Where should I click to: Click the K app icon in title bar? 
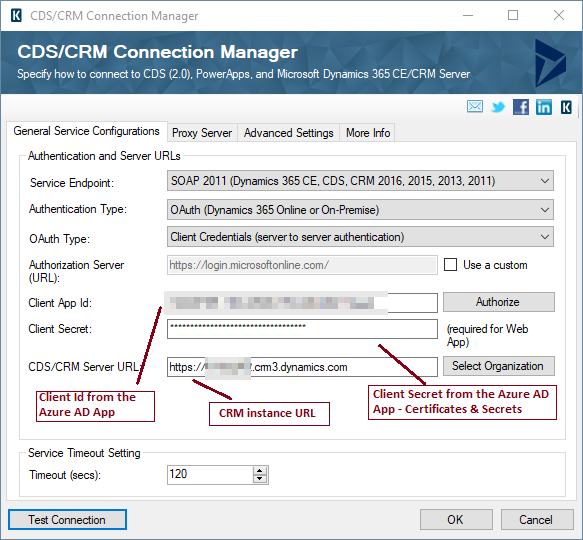coord(16,16)
